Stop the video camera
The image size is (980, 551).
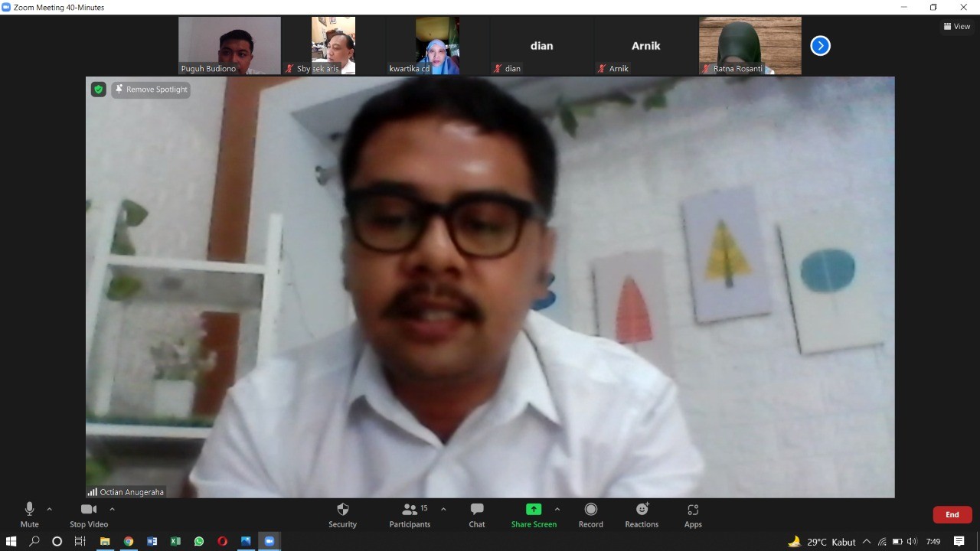click(89, 515)
